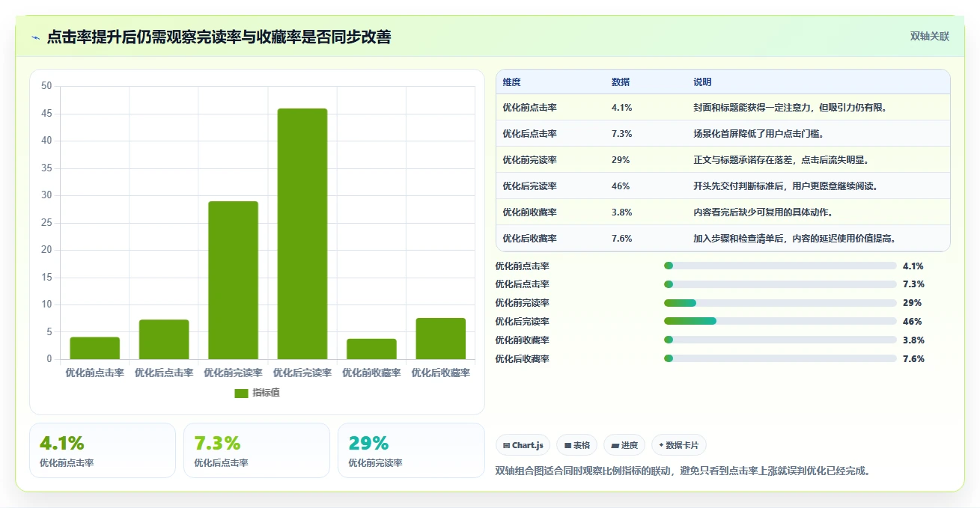
Task: Click the description 场景化首屏降低了用户点击门槛
Action: 759,134
